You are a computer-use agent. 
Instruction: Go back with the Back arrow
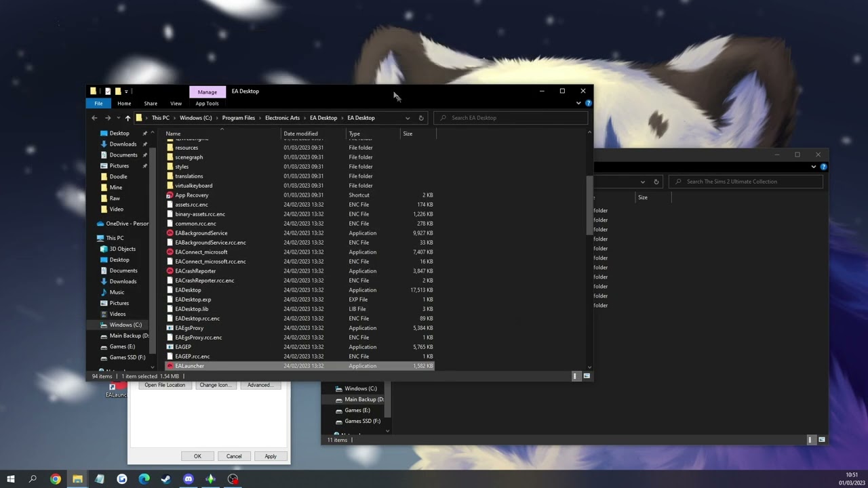(94, 118)
